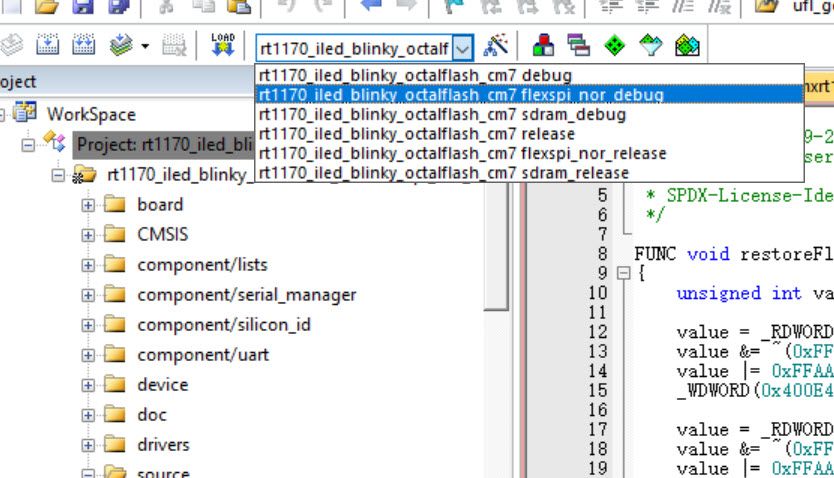
Task: Collapse the Project rt1170_iled_bli node
Action: point(28,145)
